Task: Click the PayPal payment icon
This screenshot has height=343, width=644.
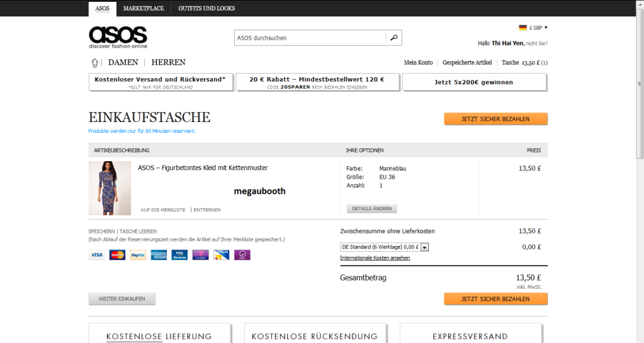Action: pos(138,255)
